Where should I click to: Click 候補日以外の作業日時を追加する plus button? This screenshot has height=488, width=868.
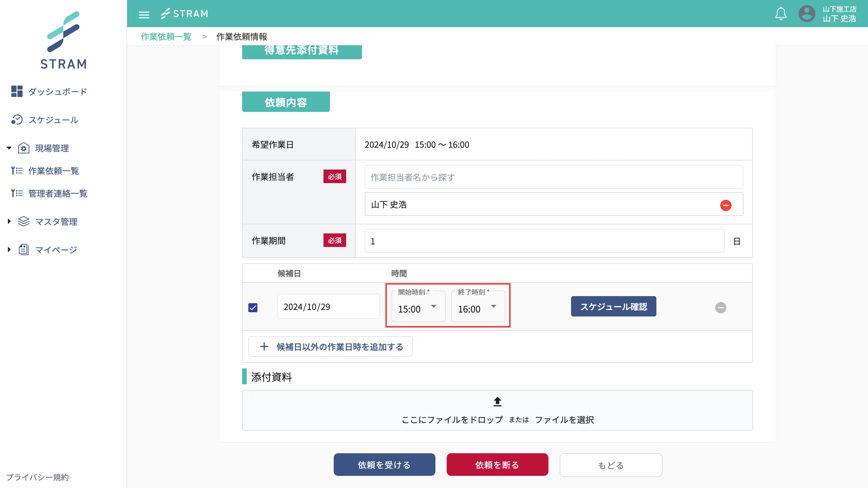point(330,346)
